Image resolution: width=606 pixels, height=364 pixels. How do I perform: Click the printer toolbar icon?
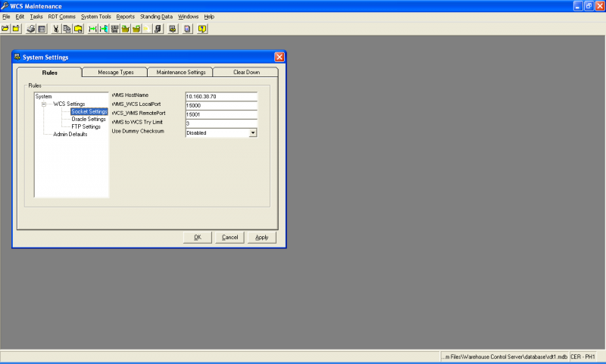(x=30, y=29)
